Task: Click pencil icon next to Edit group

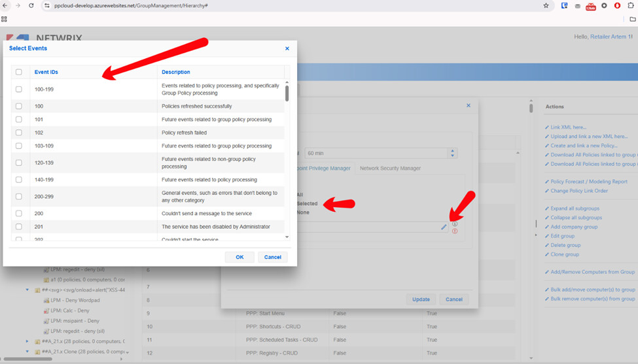Action: point(546,236)
